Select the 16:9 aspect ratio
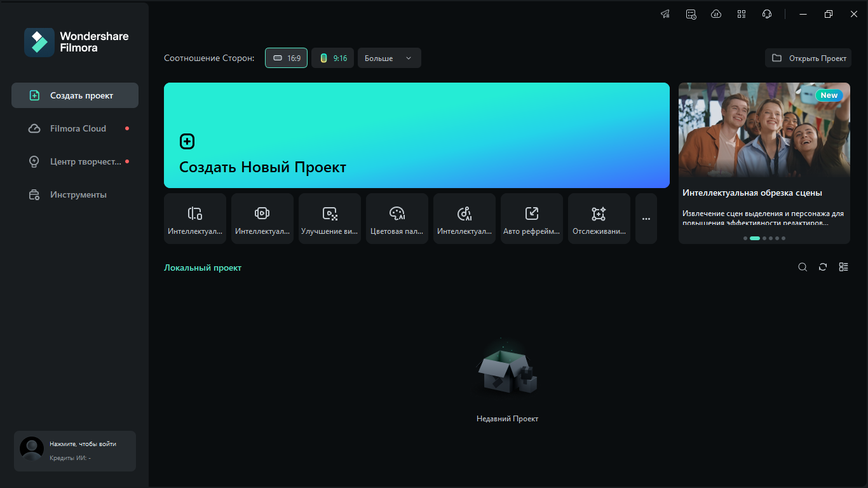 pos(286,58)
